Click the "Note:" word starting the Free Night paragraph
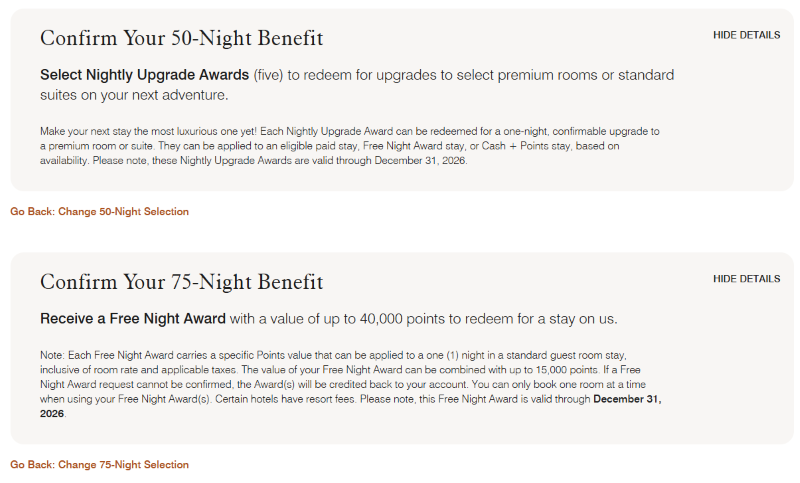This screenshot has height=483, width=800. (x=53, y=355)
